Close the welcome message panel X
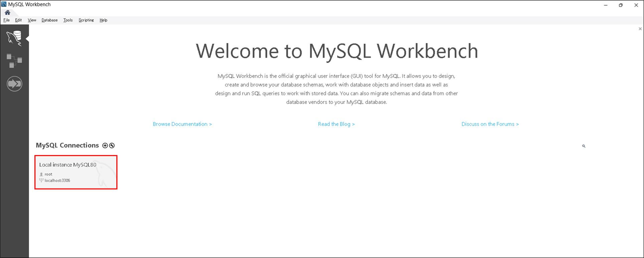Screen dimensions: 644x258 tap(640, 29)
